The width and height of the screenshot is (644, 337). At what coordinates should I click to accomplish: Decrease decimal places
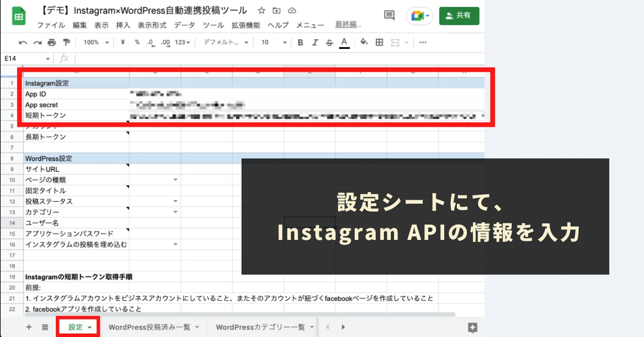point(151,42)
